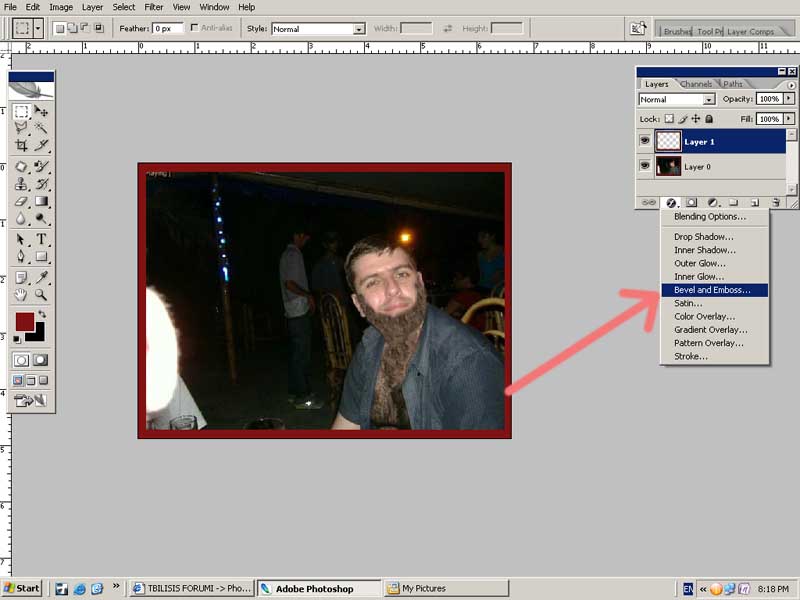Select the Path Selection tool

coord(21,239)
